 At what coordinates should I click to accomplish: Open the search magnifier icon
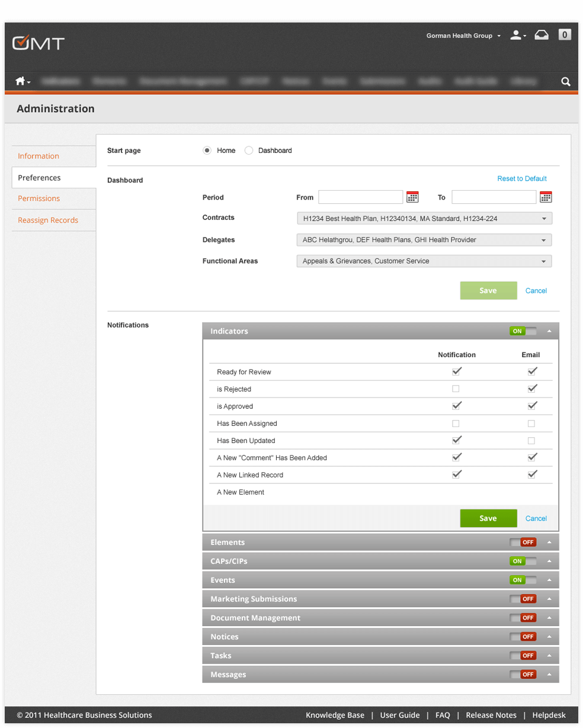pyautogui.click(x=566, y=82)
